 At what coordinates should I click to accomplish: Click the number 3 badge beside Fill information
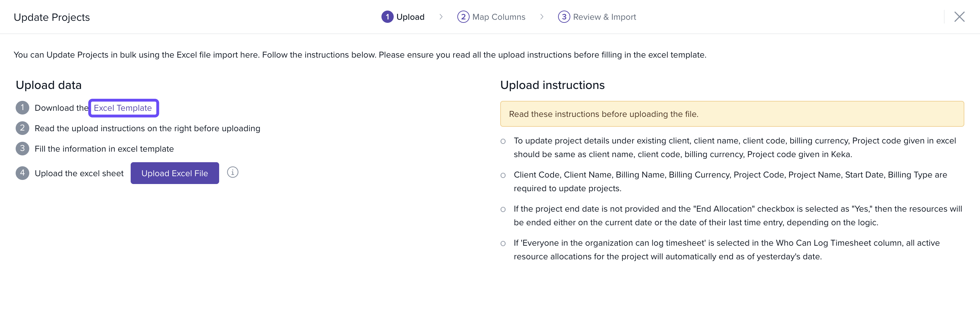point(22,149)
